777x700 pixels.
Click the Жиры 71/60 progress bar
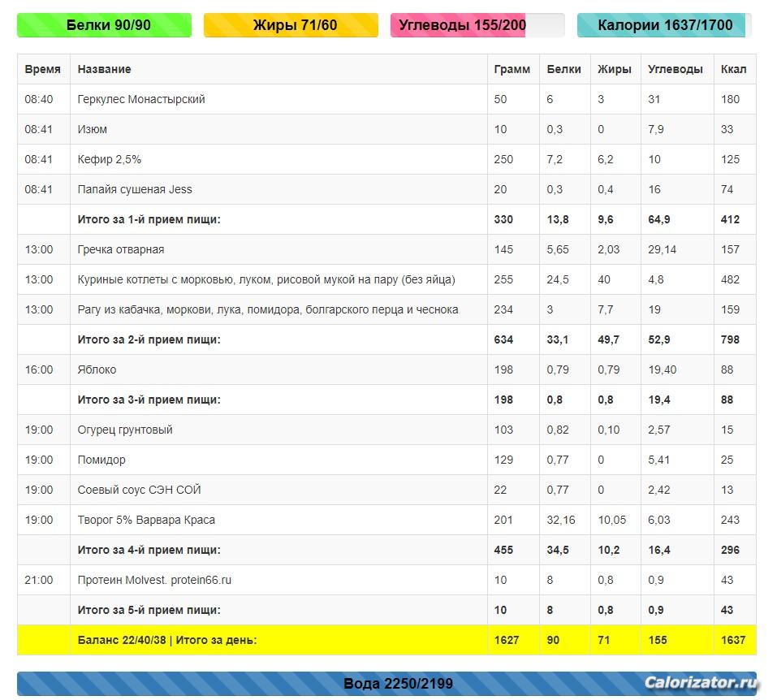point(291,25)
